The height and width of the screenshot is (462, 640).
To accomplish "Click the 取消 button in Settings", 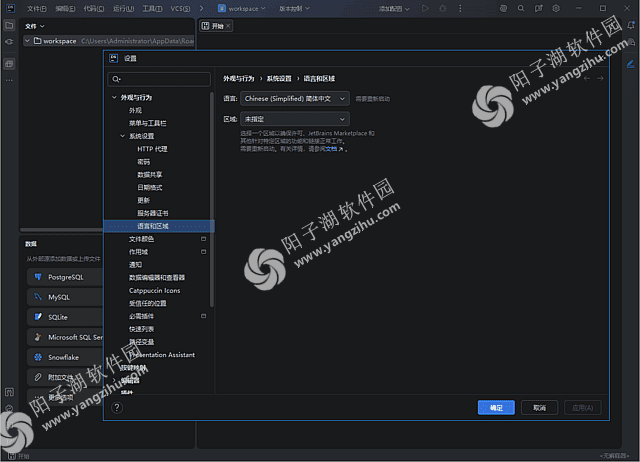I will pos(539,407).
